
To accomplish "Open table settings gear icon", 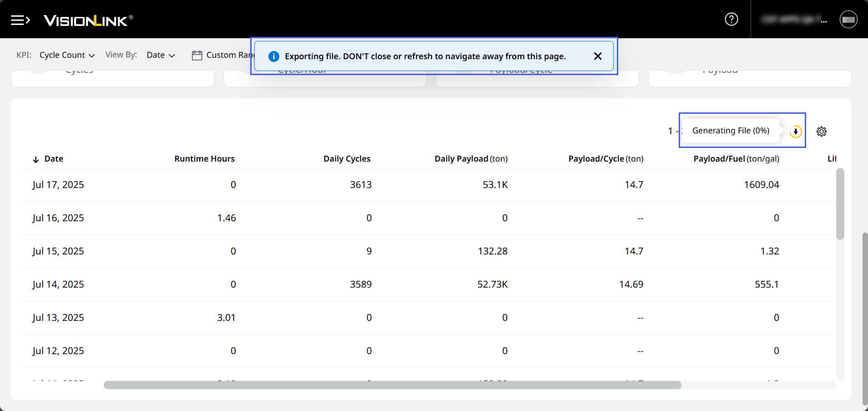I will (x=821, y=132).
